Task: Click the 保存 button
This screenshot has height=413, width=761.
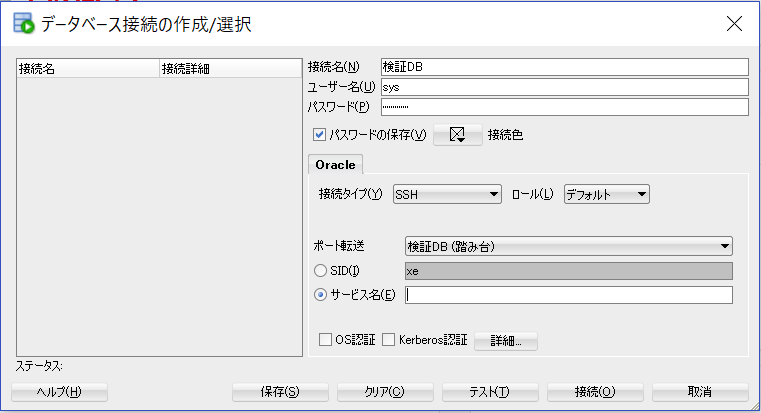Action: [280, 392]
